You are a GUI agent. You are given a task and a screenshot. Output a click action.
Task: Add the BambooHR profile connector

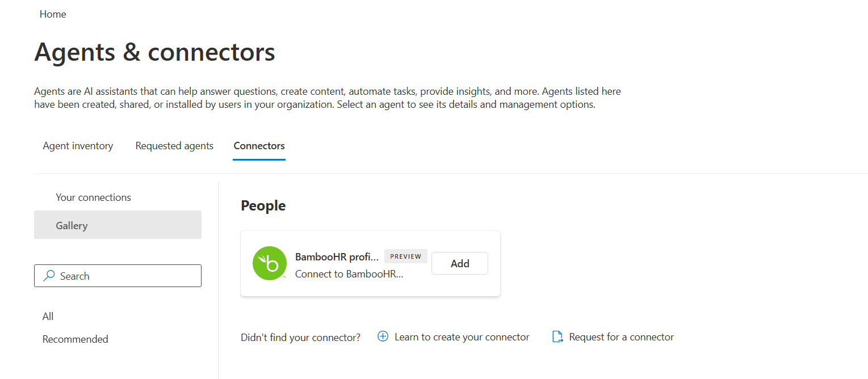coord(460,263)
